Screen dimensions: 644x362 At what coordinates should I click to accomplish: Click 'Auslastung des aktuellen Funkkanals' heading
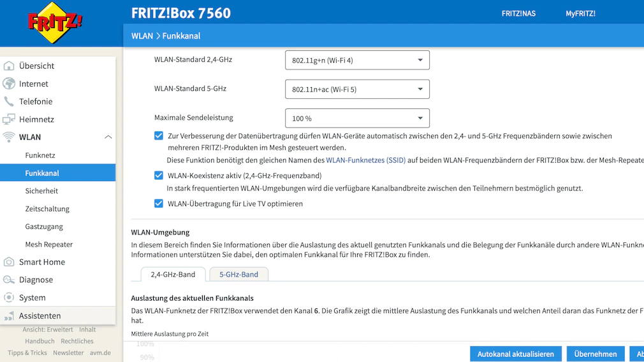point(192,298)
